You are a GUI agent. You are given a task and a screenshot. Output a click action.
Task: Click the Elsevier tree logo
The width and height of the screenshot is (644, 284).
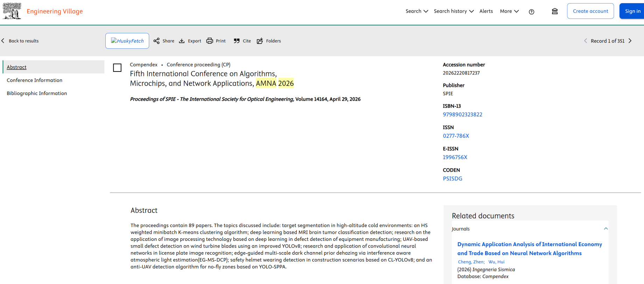pyautogui.click(x=12, y=11)
